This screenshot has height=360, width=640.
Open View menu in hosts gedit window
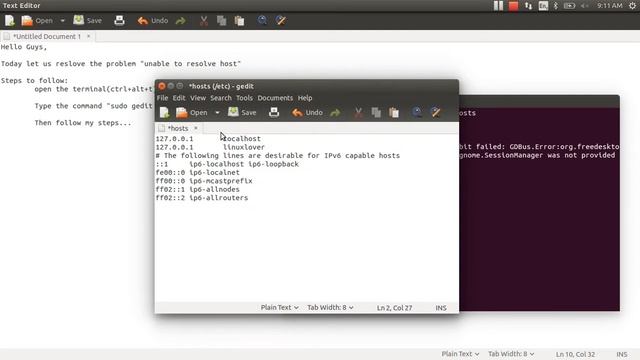(198, 98)
